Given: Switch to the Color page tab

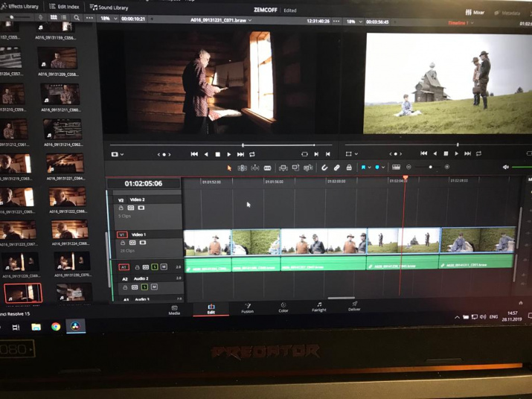Looking at the screenshot, I should coord(283,307).
